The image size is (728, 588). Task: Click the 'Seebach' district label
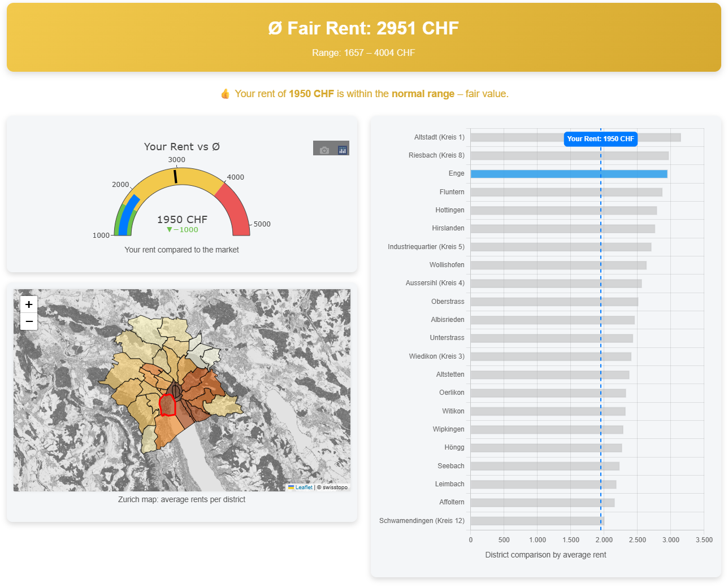coord(451,466)
